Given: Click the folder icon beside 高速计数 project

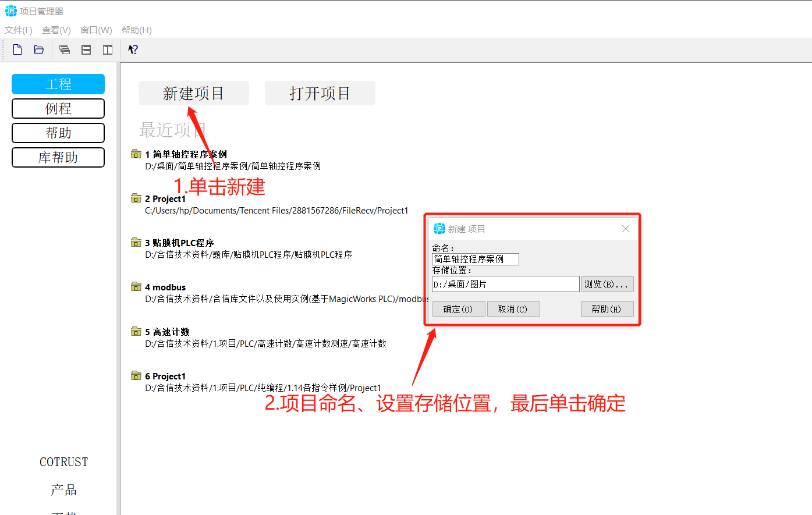Looking at the screenshot, I should pos(136,331).
